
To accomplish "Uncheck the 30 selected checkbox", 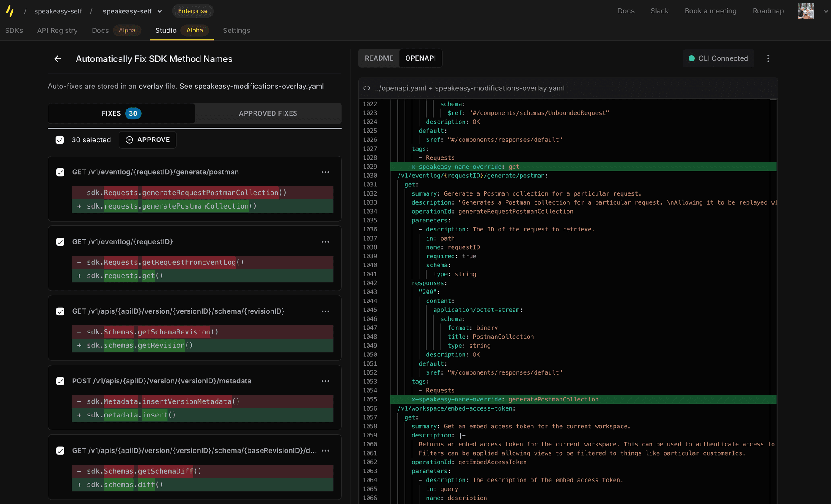I will click(60, 140).
